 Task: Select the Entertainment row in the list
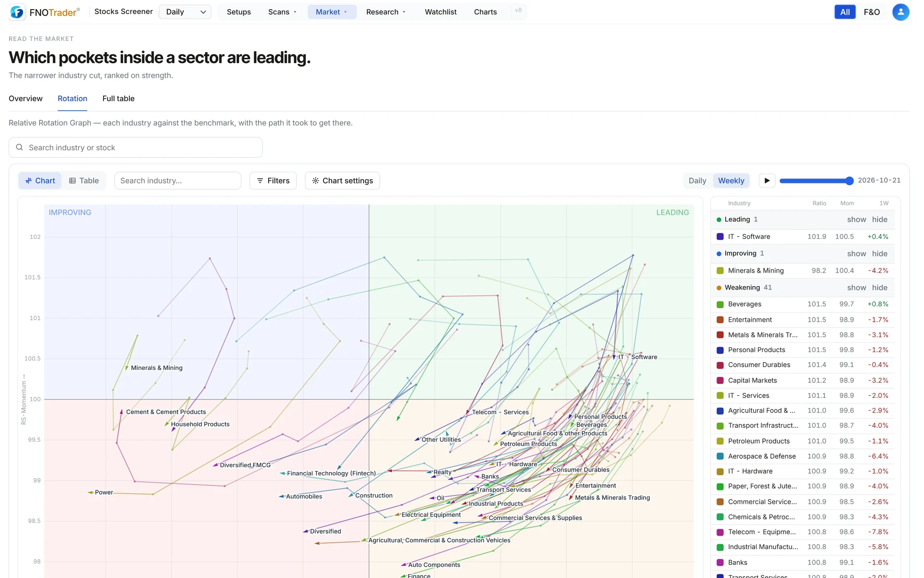pyautogui.click(x=802, y=320)
